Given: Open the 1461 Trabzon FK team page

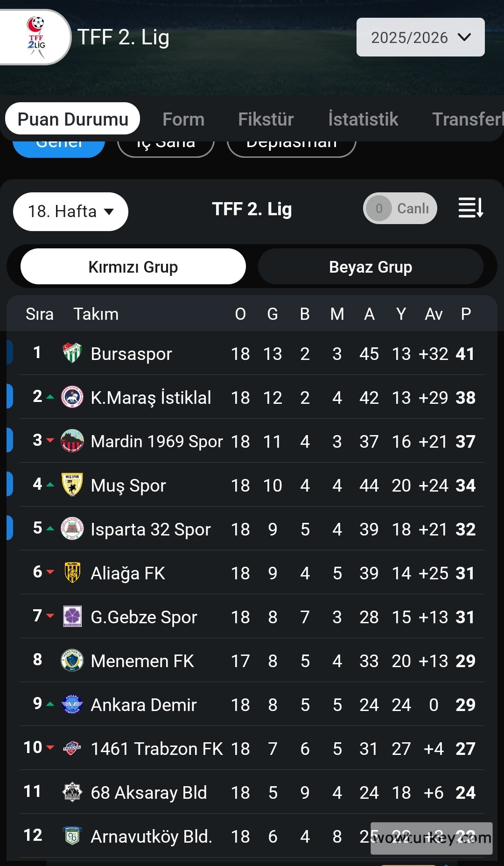Looking at the screenshot, I should [x=156, y=749].
